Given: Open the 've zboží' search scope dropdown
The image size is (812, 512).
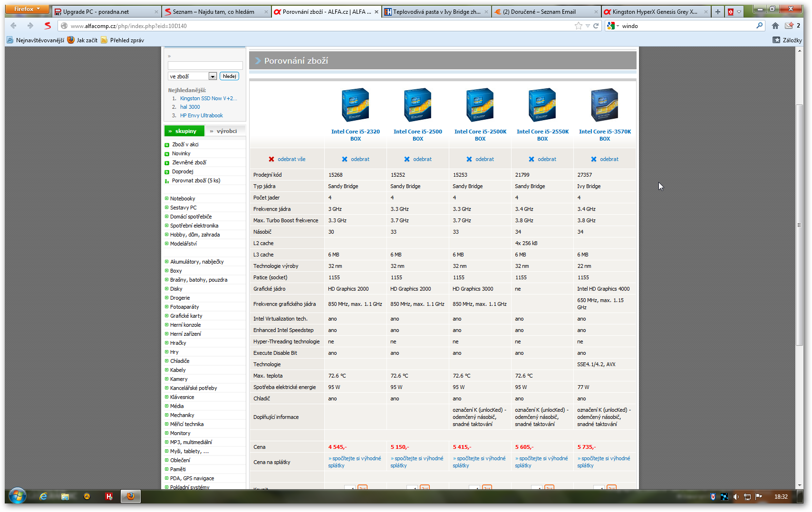Looking at the screenshot, I should (x=213, y=76).
